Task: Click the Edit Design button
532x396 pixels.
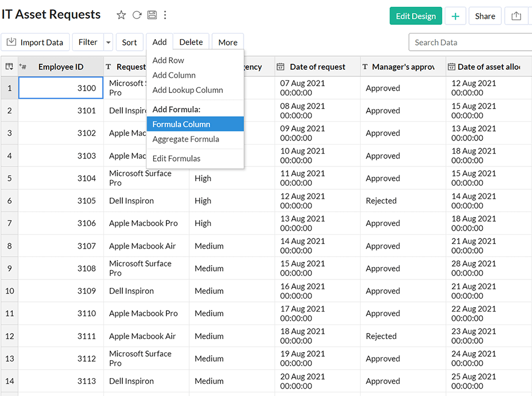Action: pos(415,16)
